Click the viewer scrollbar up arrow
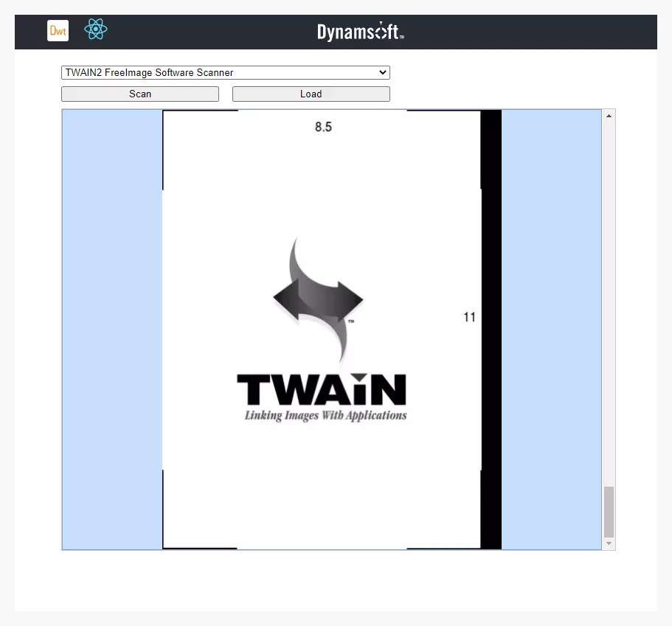672x626 pixels. [609, 116]
